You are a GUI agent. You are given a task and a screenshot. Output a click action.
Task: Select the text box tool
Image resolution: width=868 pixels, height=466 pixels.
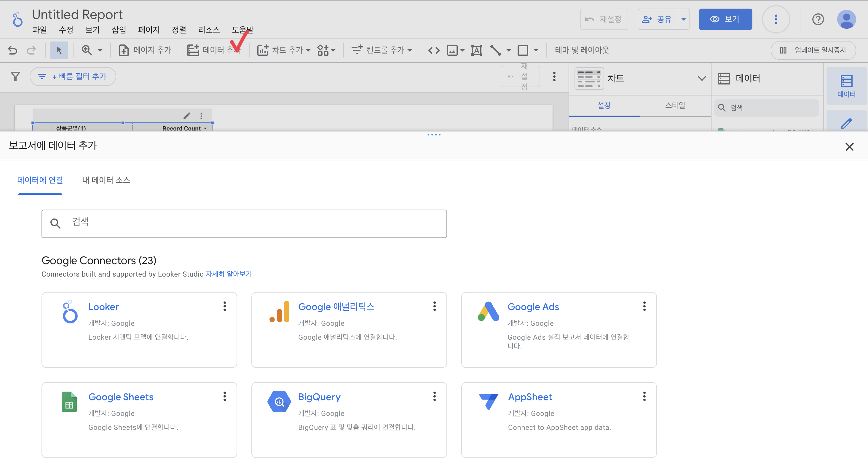pos(476,50)
